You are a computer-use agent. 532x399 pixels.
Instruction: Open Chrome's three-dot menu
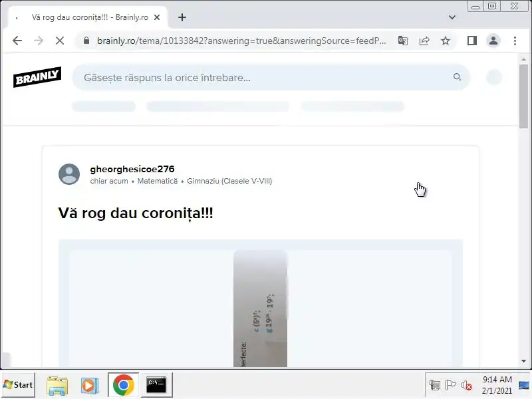[515, 41]
